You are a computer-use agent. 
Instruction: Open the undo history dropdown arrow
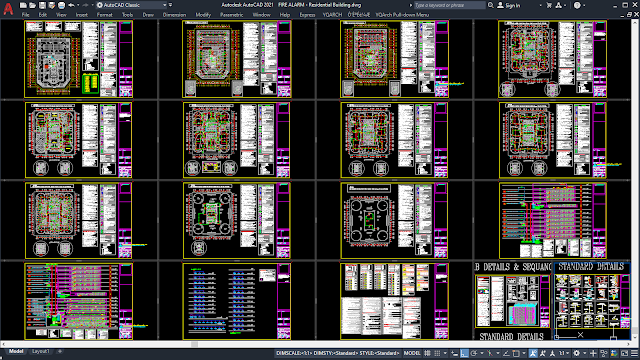coord(78,5)
